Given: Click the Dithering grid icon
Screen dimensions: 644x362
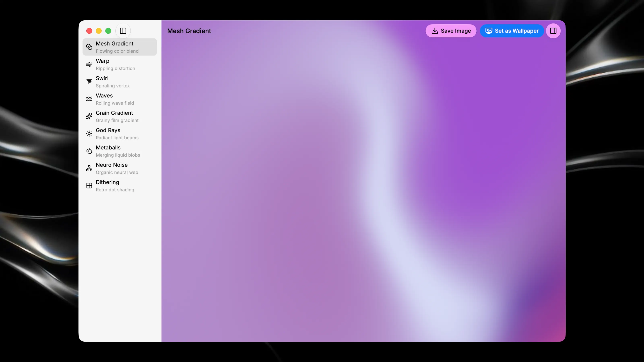Looking at the screenshot, I should [89, 186].
